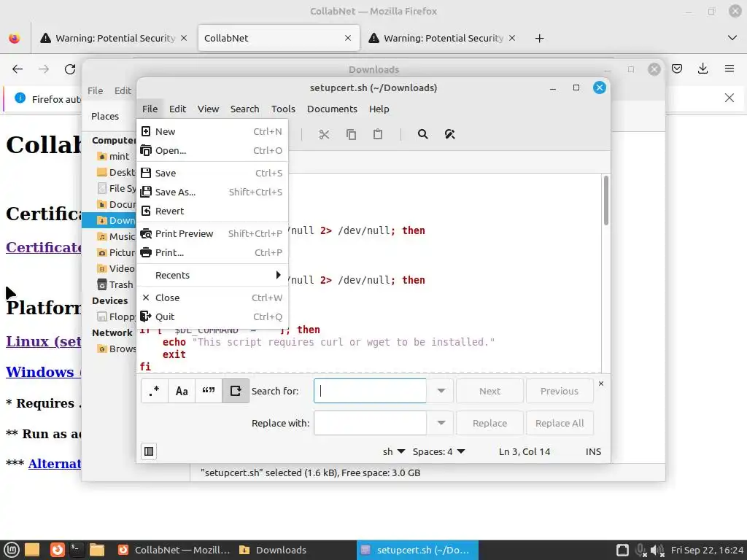Open the Firefox list all tabs dropdown
The width and height of the screenshot is (747, 560).
732,38
